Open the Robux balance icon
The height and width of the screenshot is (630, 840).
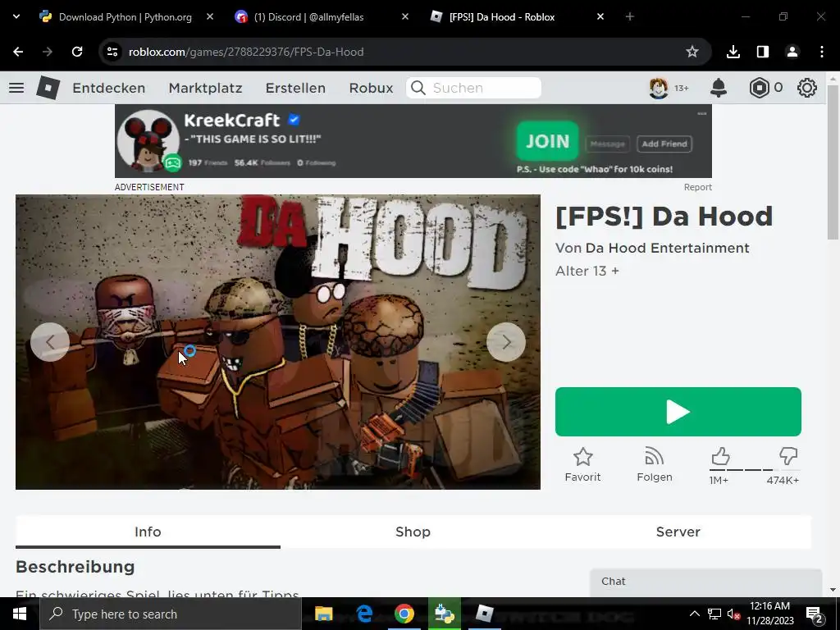(759, 88)
